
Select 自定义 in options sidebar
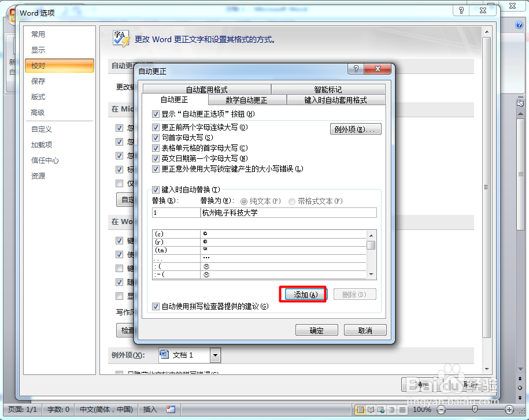60,129
